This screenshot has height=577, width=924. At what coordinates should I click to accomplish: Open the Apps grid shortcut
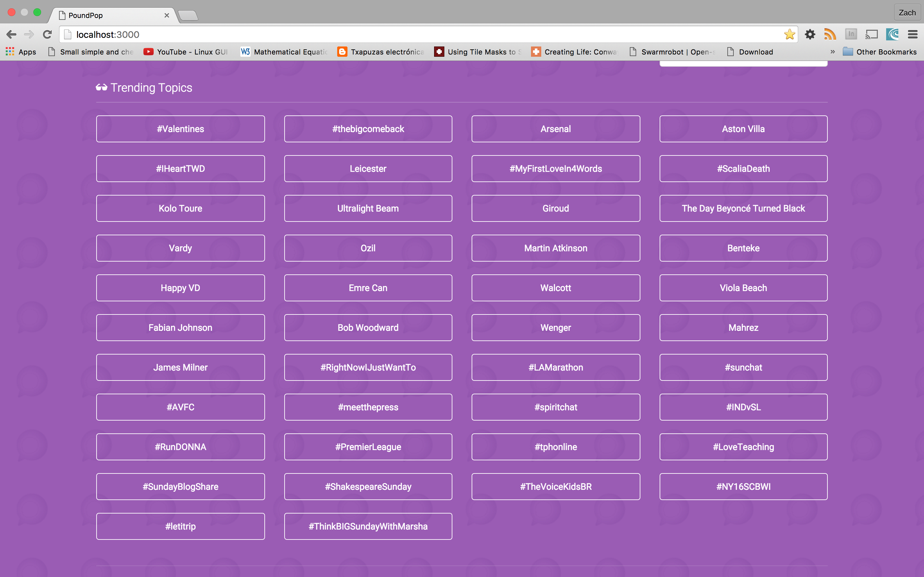pos(21,52)
